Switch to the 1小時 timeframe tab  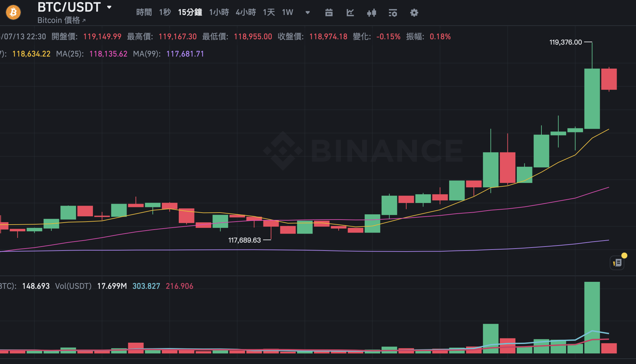pos(219,12)
